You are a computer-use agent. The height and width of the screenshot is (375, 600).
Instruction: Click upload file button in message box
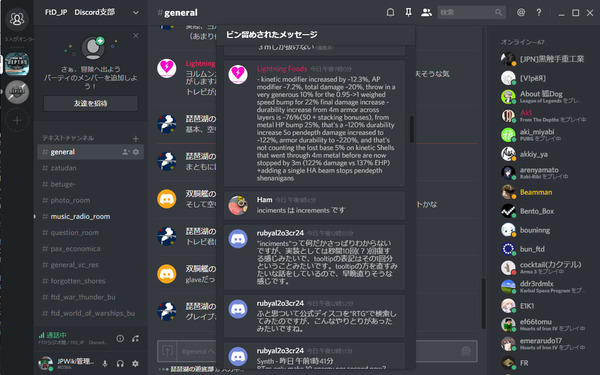pos(167,351)
